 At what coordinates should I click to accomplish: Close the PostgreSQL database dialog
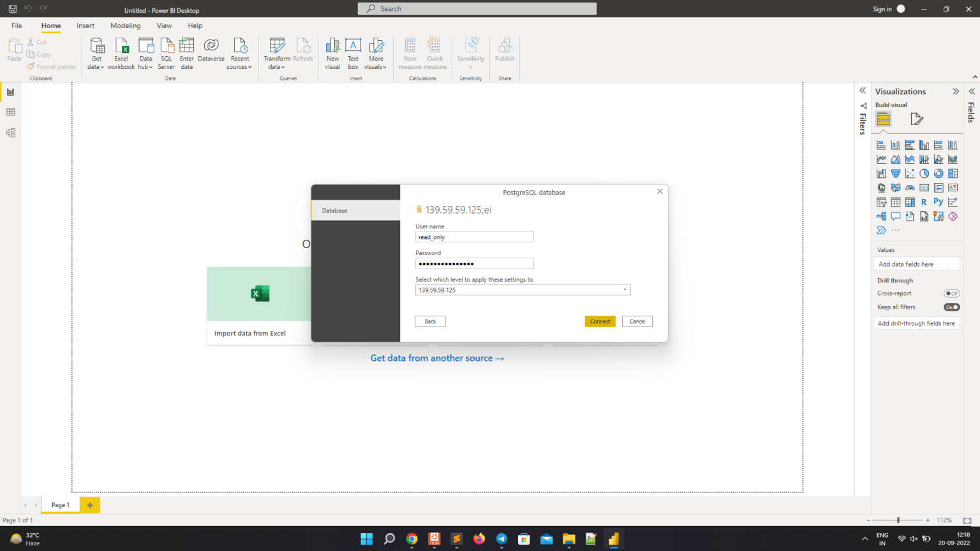pyautogui.click(x=660, y=191)
